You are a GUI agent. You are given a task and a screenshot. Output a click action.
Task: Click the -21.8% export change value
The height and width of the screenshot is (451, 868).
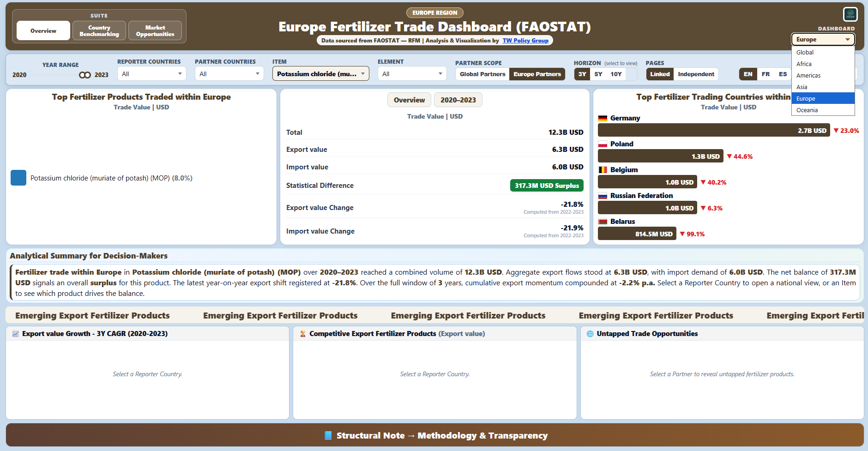[x=572, y=204]
